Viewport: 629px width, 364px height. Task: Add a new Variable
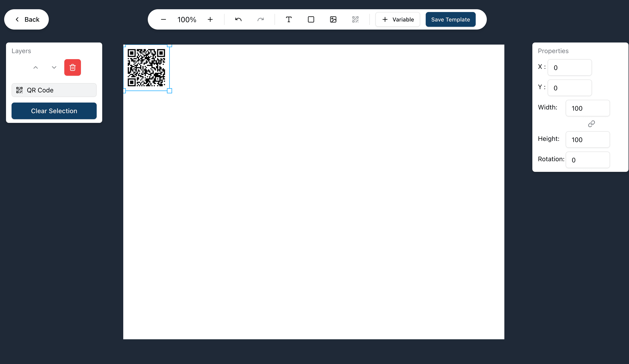397,19
